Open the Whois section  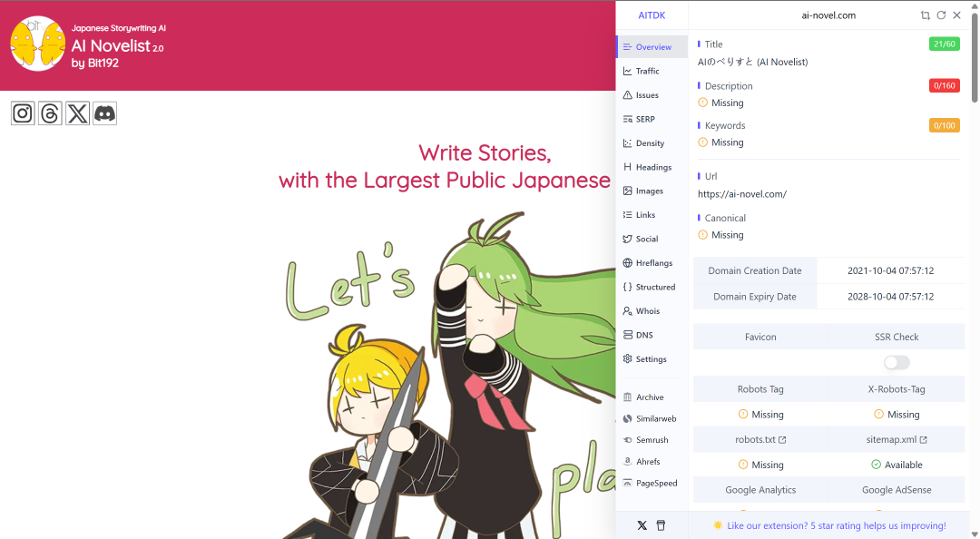click(x=652, y=310)
